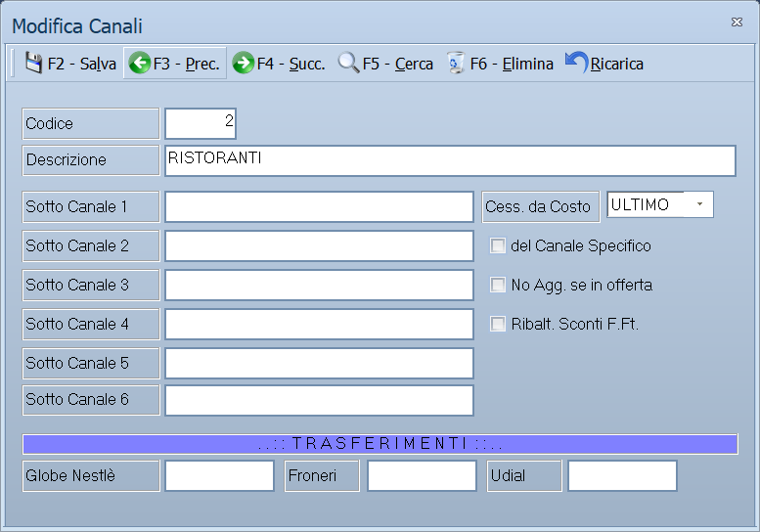Toggle the Ribalt. Sconti F.Ft. checkbox
760x532 pixels.
point(498,324)
